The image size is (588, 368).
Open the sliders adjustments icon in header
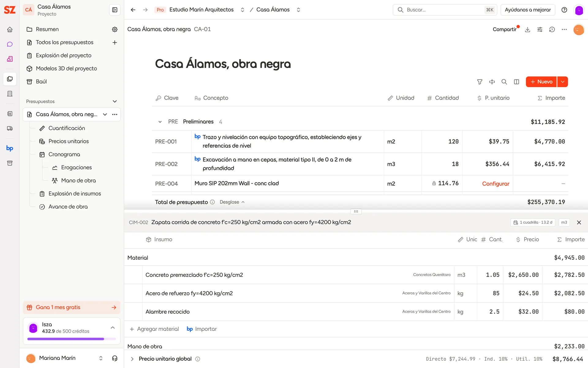[x=540, y=29]
